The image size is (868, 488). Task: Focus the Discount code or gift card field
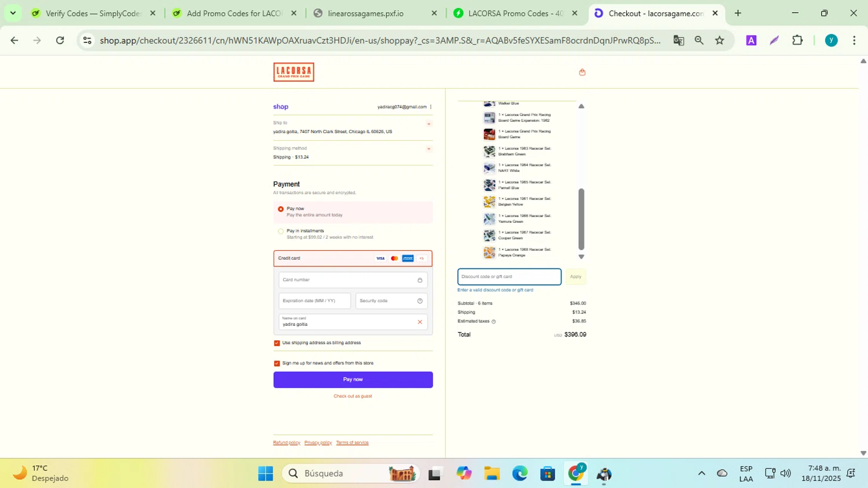pos(509,277)
